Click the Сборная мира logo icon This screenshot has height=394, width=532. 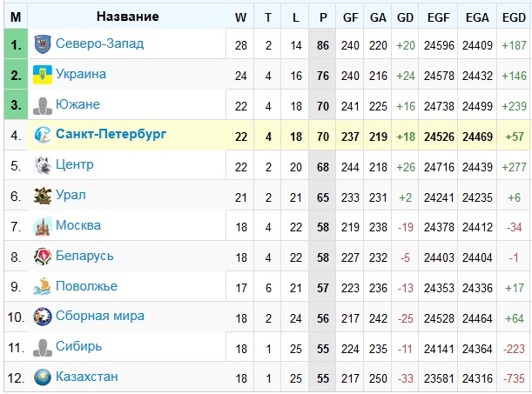click(x=43, y=317)
